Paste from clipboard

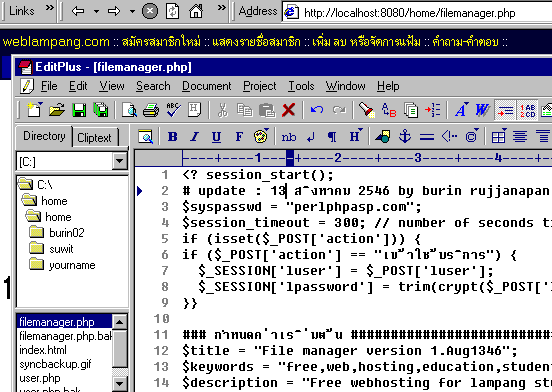[x=267, y=110]
